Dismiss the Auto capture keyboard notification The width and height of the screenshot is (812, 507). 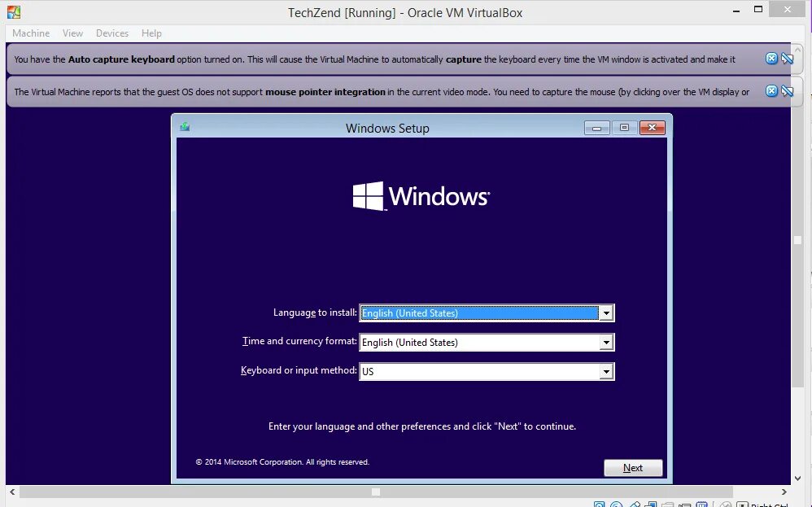[771, 59]
